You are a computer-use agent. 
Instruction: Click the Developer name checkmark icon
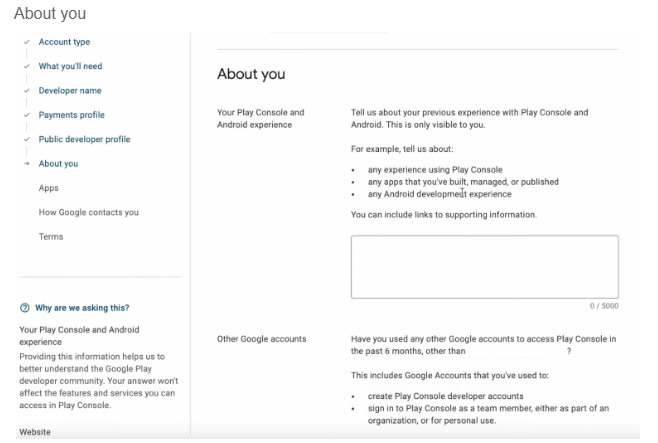(x=26, y=91)
